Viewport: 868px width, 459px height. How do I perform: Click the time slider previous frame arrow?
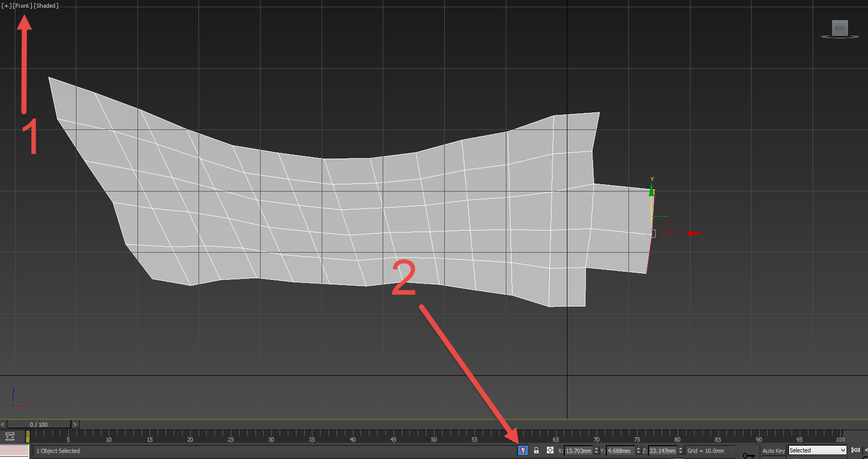pos(3,424)
